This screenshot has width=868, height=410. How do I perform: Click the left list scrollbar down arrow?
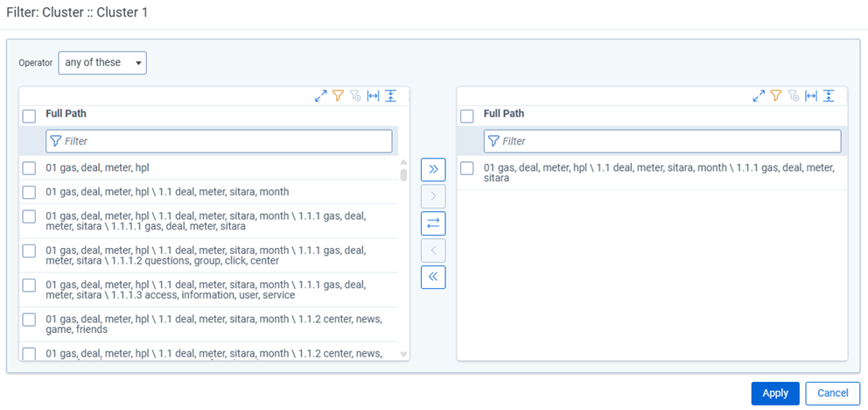click(x=403, y=354)
